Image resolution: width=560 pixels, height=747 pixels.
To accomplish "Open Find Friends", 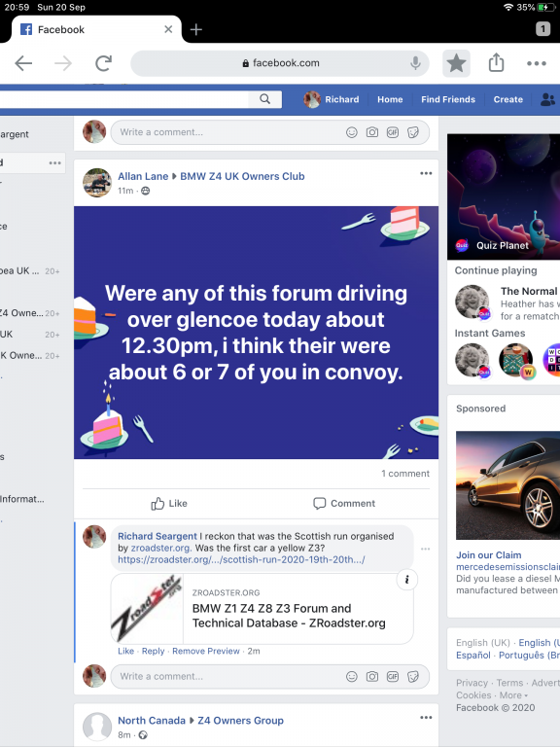I will click(448, 99).
